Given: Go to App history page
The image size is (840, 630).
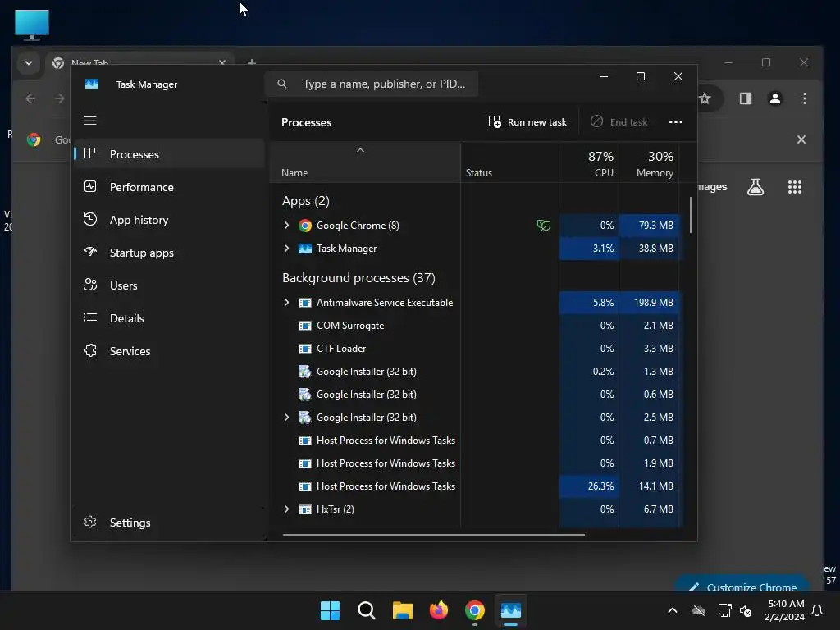Looking at the screenshot, I should tap(169, 220).
